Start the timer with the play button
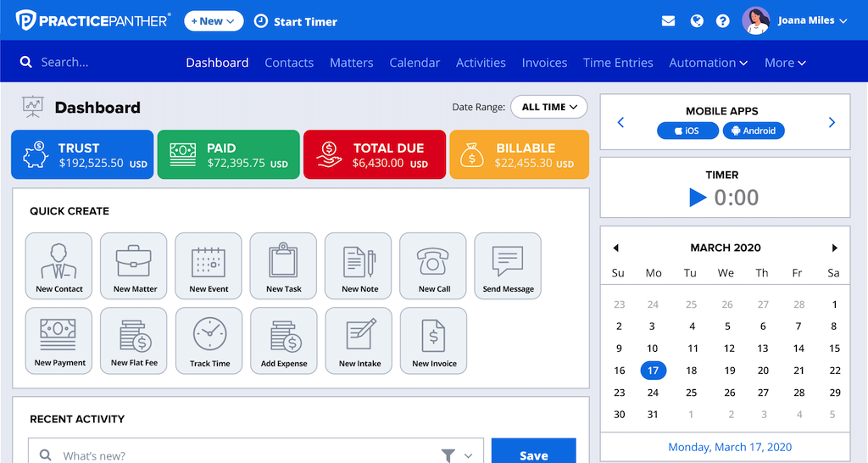The image size is (868, 463). pos(698,198)
